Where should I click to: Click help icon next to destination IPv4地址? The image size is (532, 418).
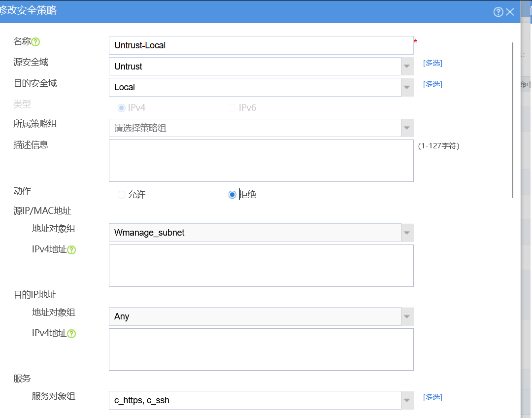point(71,334)
